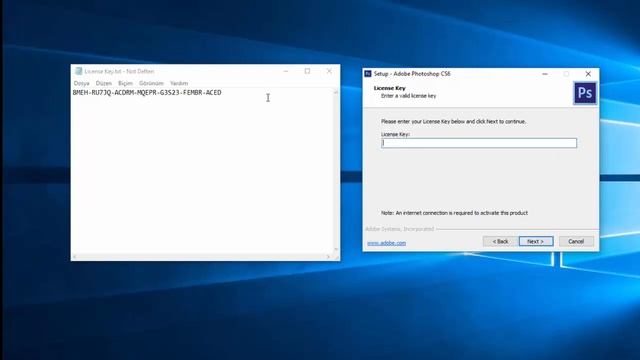Close the Photoshop Setup window
The width and height of the screenshot is (640, 360).
tap(588, 74)
